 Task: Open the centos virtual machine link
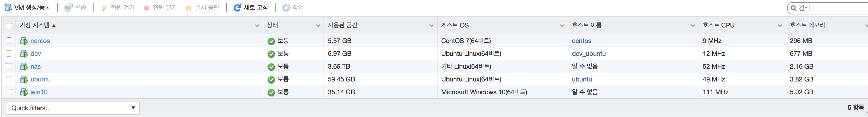click(40, 41)
